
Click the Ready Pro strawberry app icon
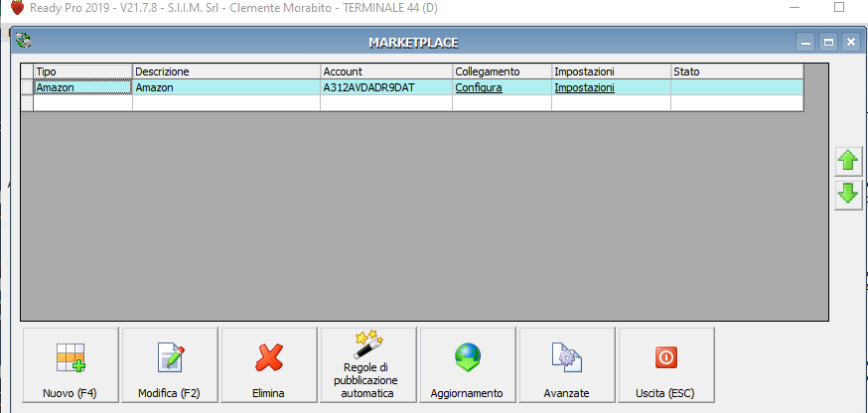(17, 8)
